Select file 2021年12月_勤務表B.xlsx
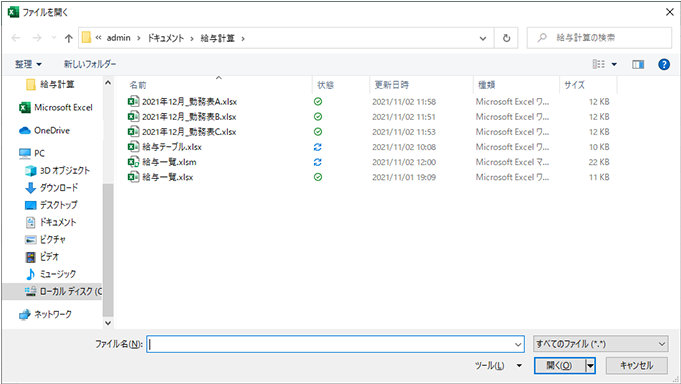Viewport: 681px width, 384px height. (x=189, y=117)
